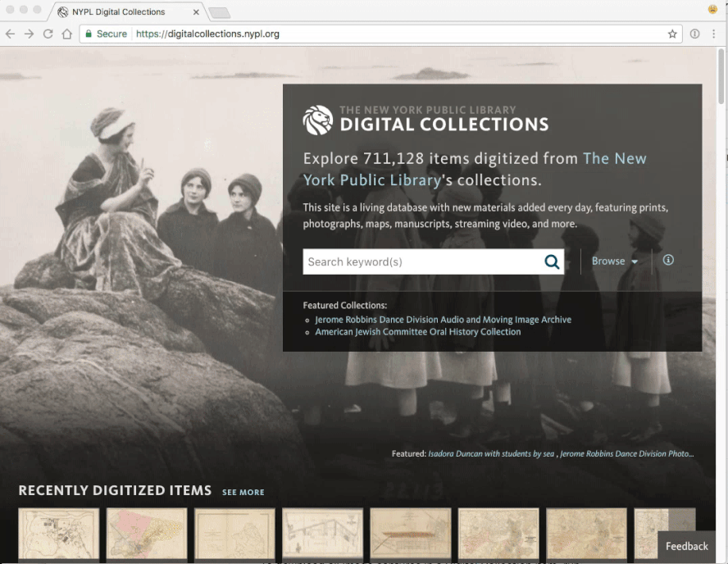Close the NYPL Digital Collections tab
Image resolution: width=728 pixels, height=564 pixels.
[x=196, y=12]
